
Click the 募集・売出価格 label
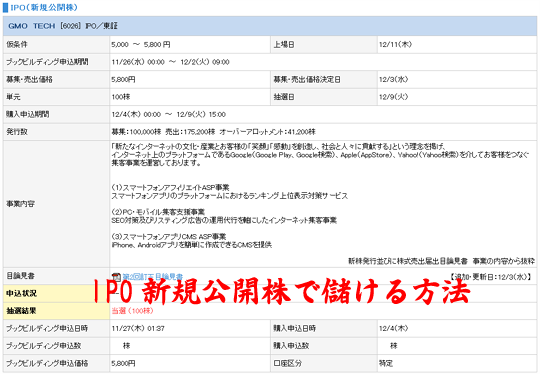click(29, 80)
